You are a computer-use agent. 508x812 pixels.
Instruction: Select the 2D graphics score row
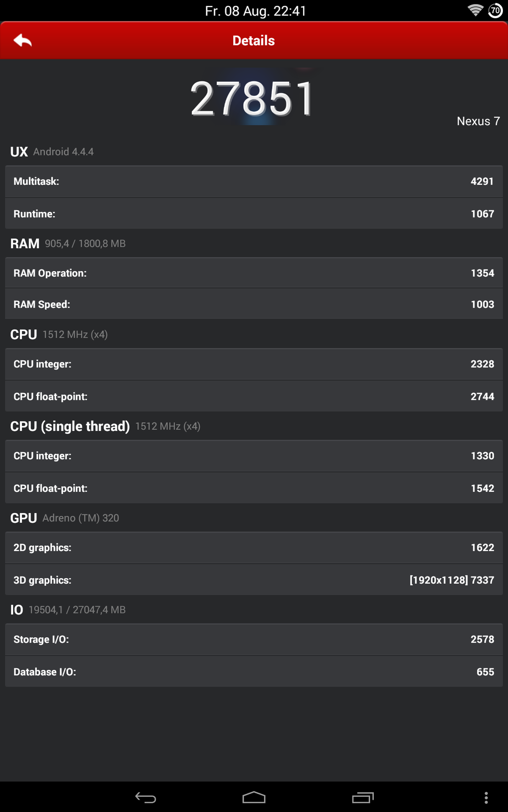254,548
